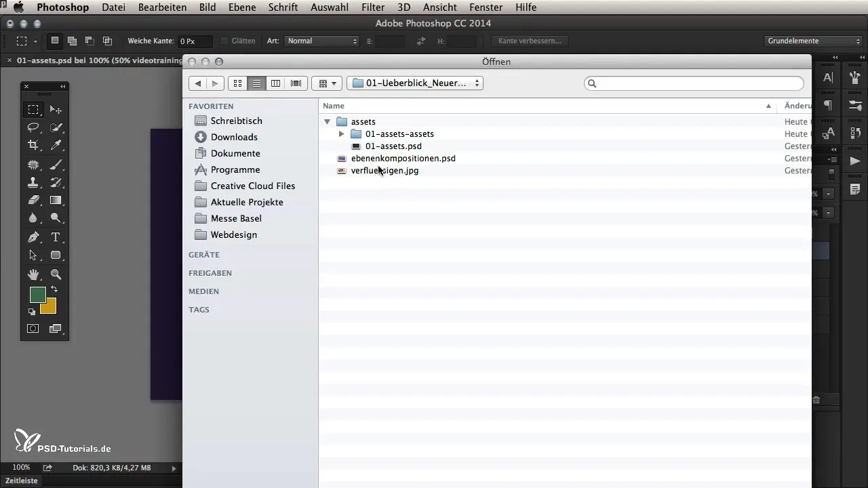Switch dialog to cover flow view
This screenshot has height=488, width=868.
click(296, 83)
